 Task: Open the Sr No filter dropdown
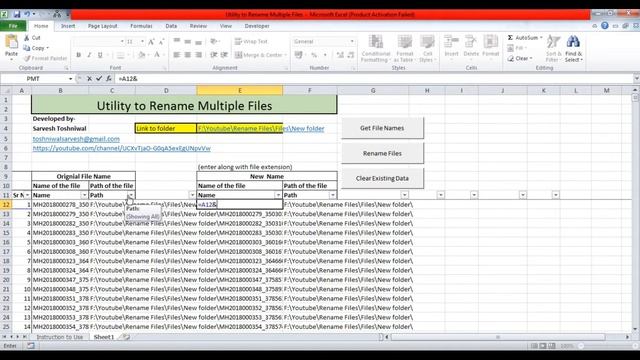[27, 195]
